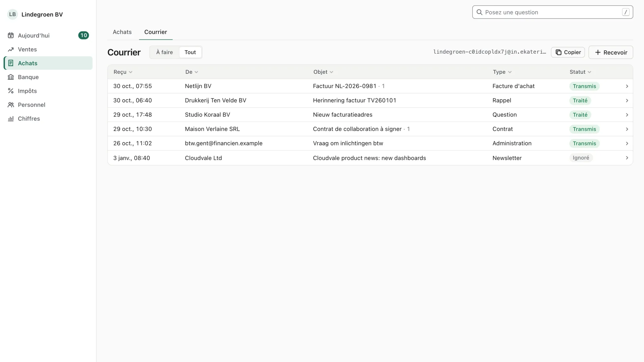644x362 pixels.
Task: Click the Impôts percent icon
Action: pyautogui.click(x=11, y=91)
